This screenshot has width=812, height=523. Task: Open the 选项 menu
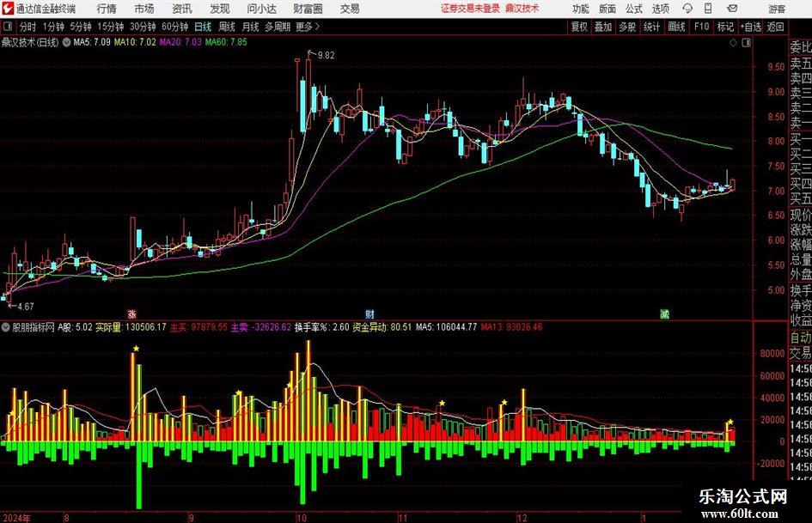click(x=660, y=9)
